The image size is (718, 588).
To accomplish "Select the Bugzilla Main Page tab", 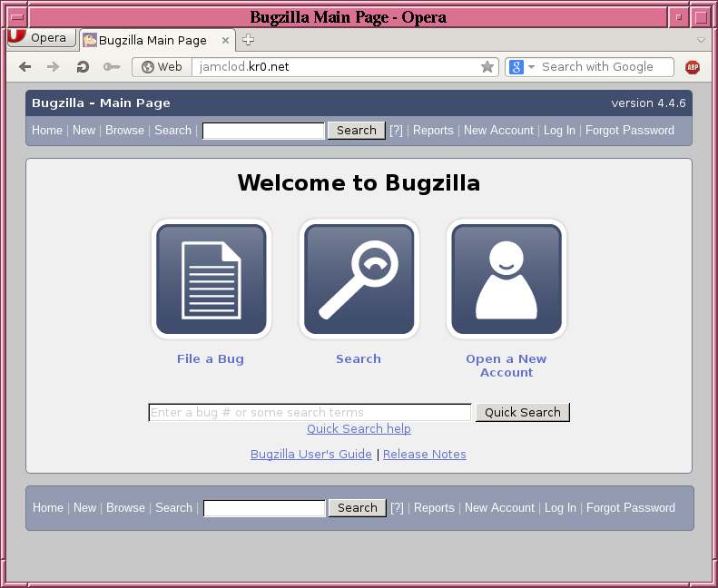I will [x=158, y=40].
